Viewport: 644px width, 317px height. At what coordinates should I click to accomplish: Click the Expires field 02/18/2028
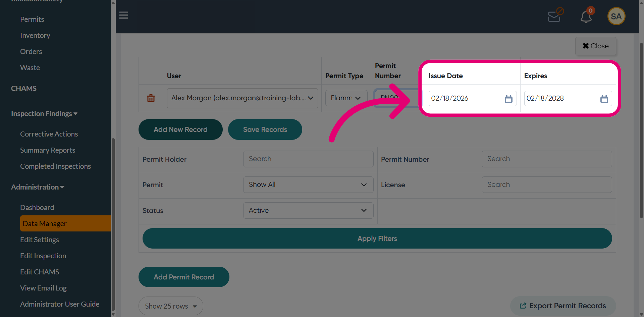[568, 98]
